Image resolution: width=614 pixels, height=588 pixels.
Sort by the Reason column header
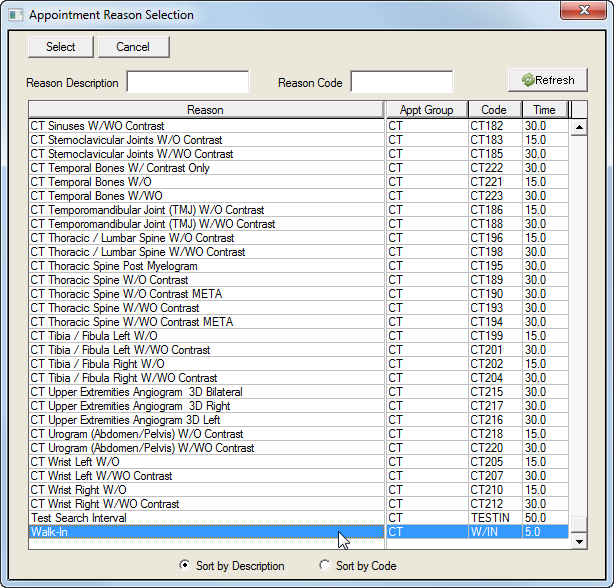click(205, 110)
